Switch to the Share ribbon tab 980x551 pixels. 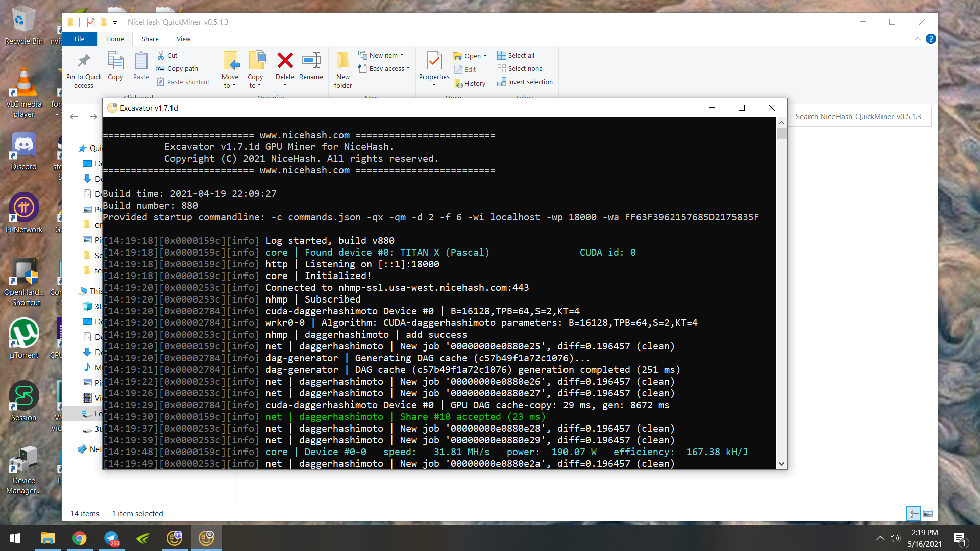pyautogui.click(x=150, y=39)
